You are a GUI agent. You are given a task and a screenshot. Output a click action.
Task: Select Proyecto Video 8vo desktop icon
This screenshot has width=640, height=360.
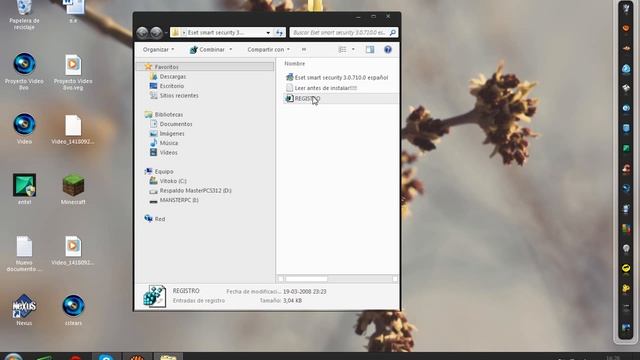coord(24,72)
